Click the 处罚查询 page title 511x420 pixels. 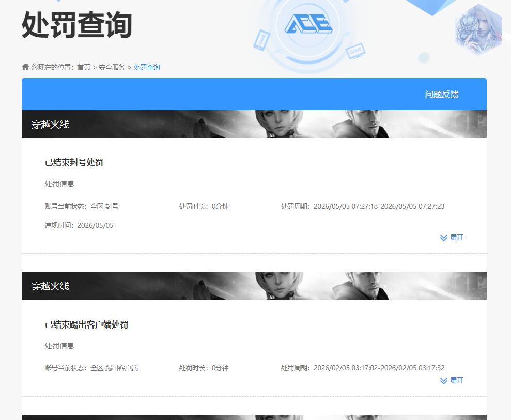[77, 25]
